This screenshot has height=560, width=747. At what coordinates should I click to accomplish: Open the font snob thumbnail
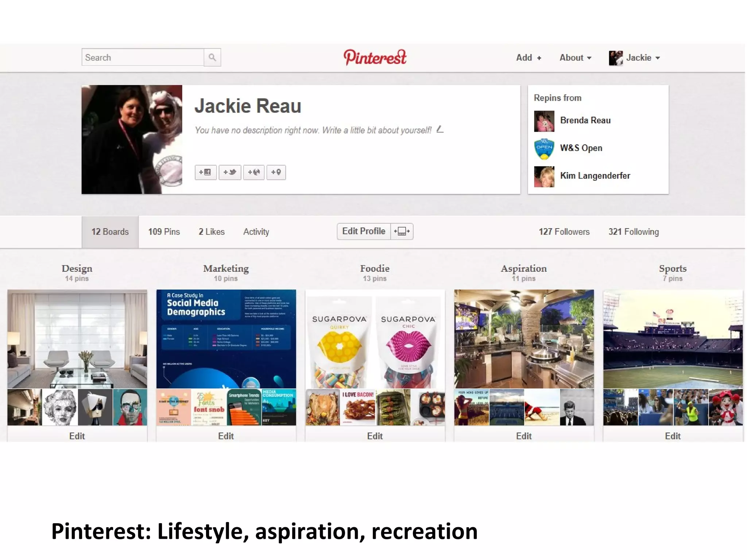pyautogui.click(x=209, y=407)
